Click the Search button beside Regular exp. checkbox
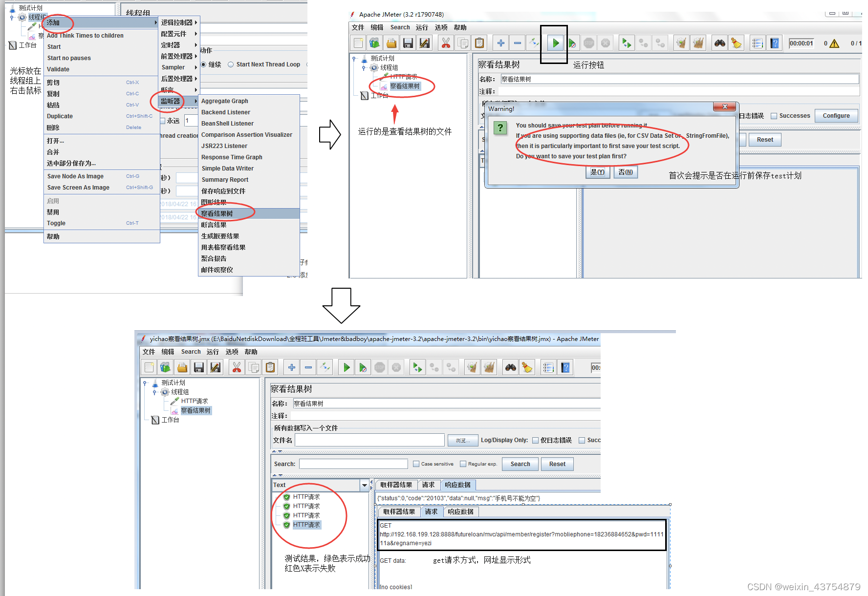868x596 pixels. [520, 464]
